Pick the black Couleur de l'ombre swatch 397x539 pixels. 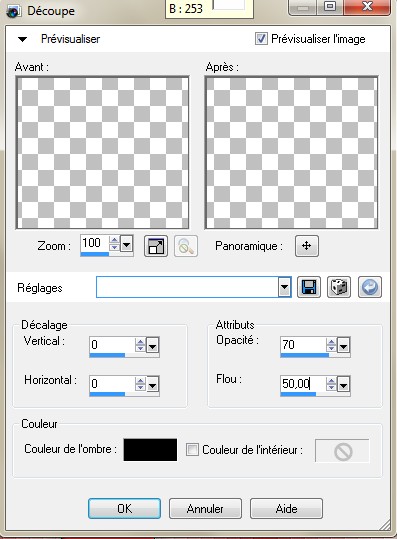[x=150, y=449]
